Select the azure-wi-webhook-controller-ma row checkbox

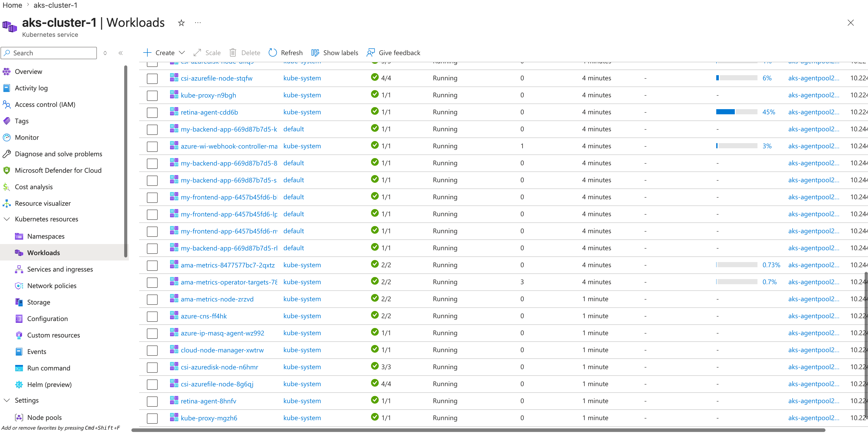point(152,146)
